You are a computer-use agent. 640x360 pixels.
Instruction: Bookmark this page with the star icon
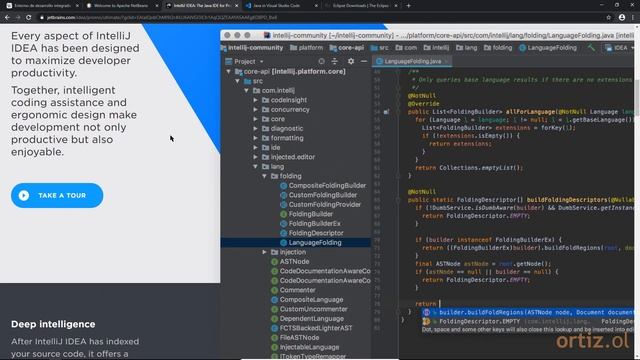pyautogui.click(x=609, y=18)
